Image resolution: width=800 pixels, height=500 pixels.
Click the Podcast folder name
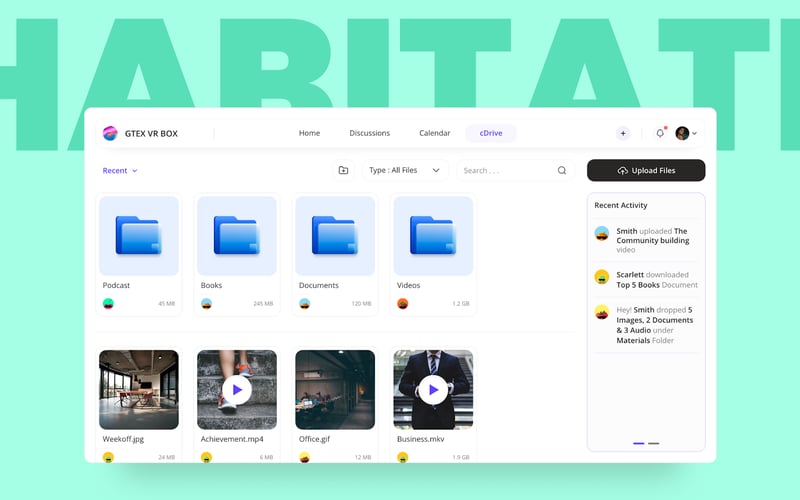(116, 285)
